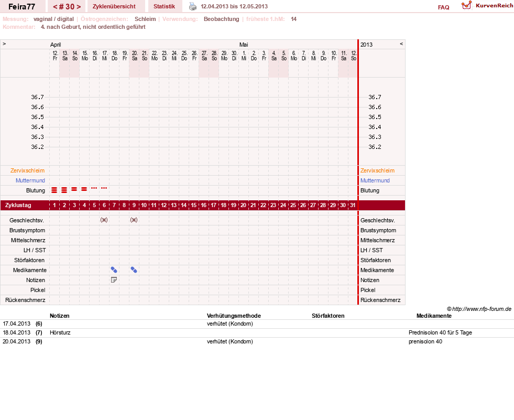Click left Brustsymptom row label
Image resolution: width=514 pixels, height=420 pixels.
pos(27,230)
